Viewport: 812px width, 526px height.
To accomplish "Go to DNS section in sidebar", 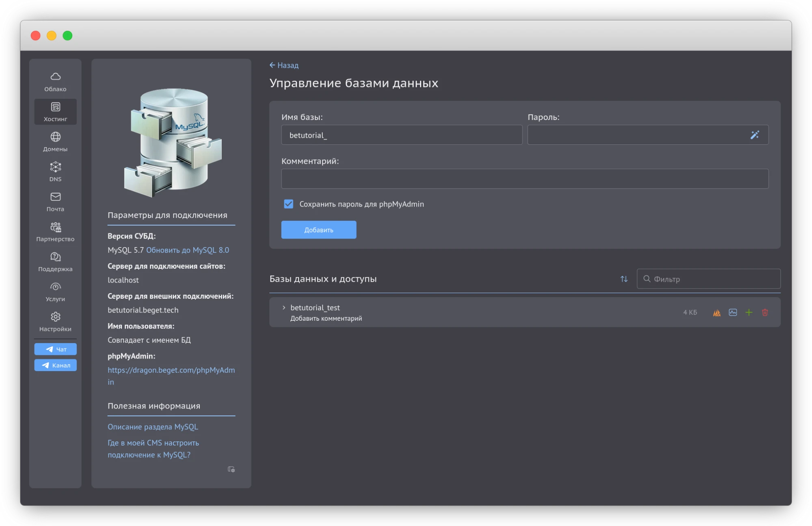I will point(55,172).
